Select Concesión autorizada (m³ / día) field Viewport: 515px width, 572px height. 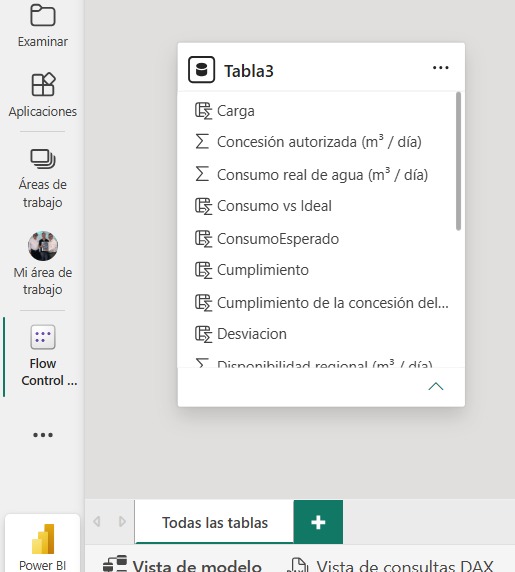[x=321, y=142]
